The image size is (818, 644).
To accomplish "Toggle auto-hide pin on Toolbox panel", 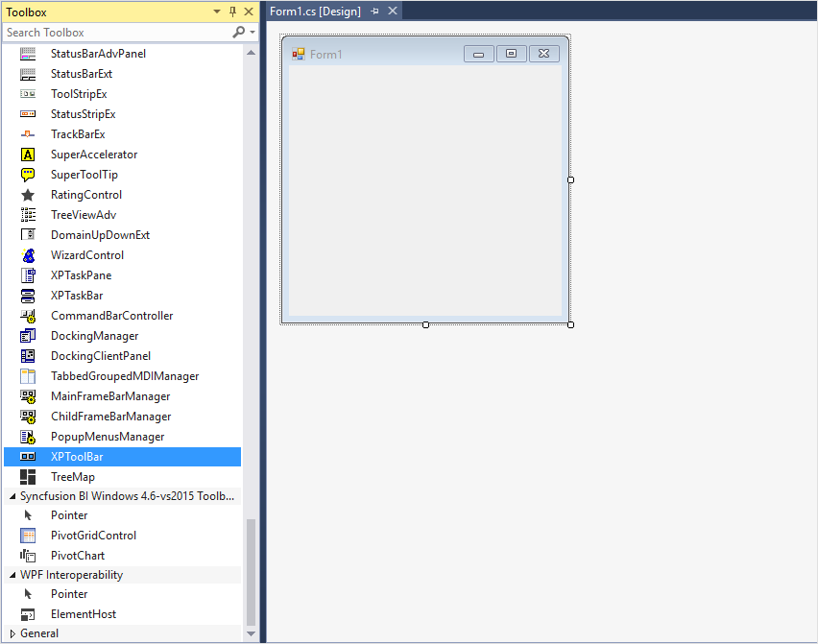I will click(232, 12).
